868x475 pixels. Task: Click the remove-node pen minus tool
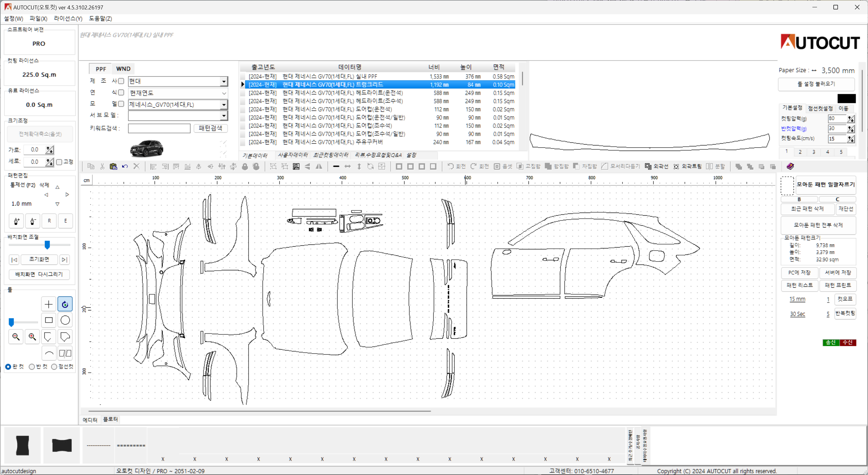(33, 221)
